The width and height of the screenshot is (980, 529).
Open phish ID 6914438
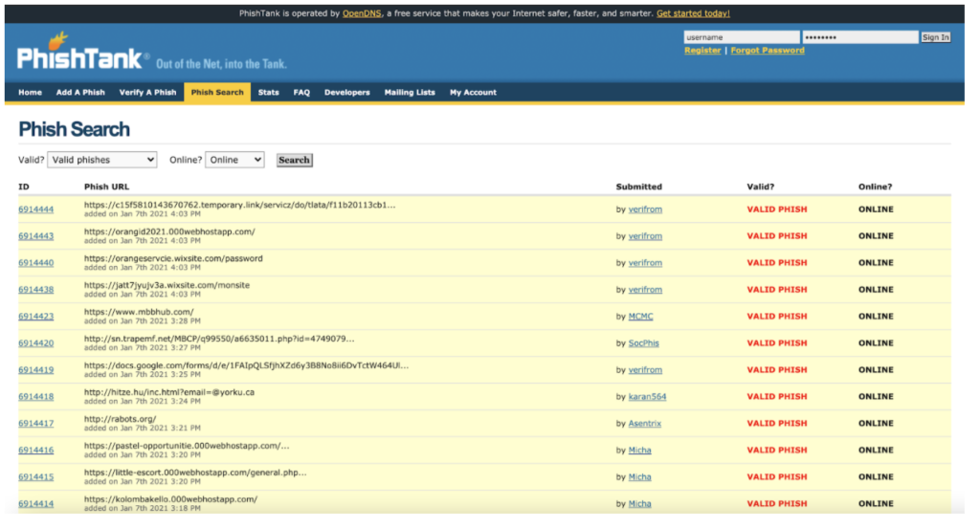click(36, 291)
